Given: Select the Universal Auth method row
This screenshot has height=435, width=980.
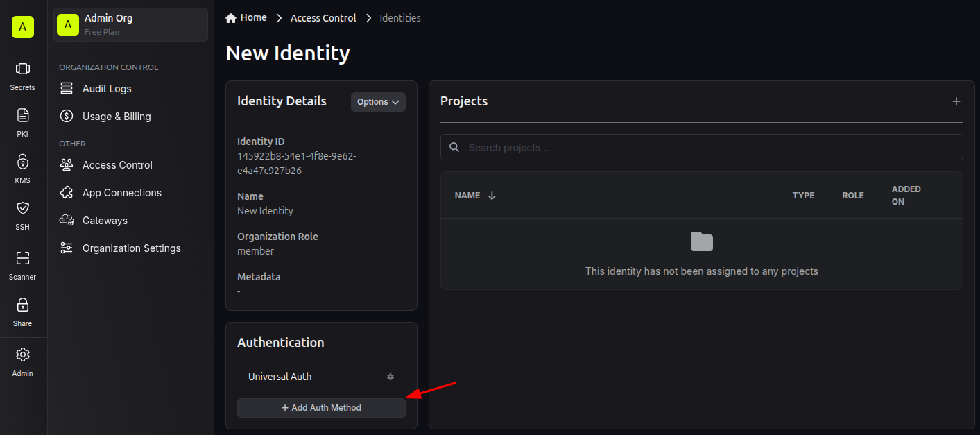Looking at the screenshot, I should pyautogui.click(x=321, y=377).
